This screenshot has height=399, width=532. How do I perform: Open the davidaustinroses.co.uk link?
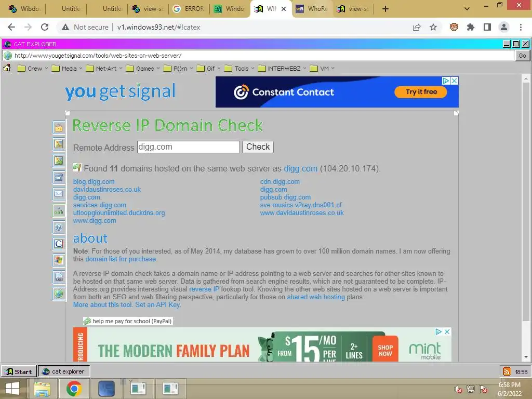(x=107, y=189)
